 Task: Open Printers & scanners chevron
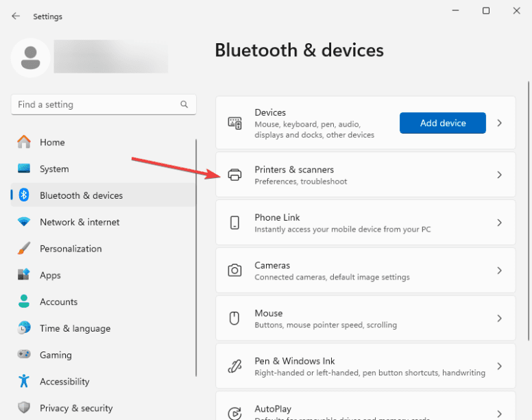pos(500,175)
